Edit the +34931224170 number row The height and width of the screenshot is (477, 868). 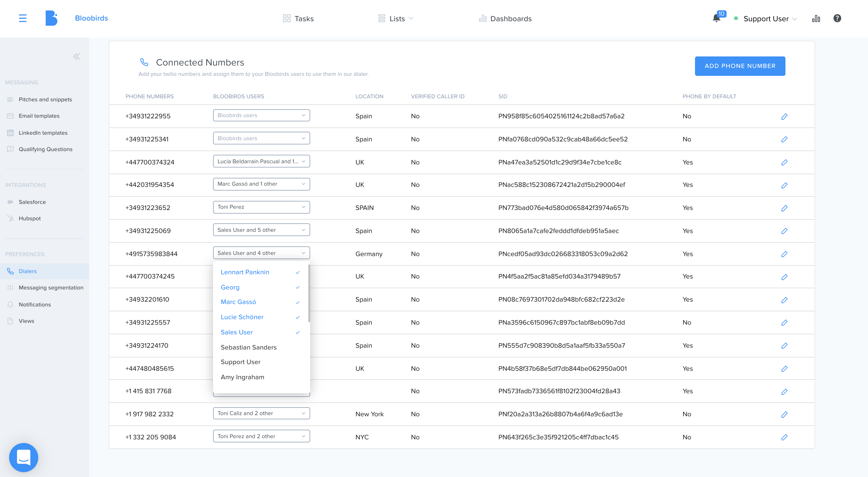click(784, 346)
